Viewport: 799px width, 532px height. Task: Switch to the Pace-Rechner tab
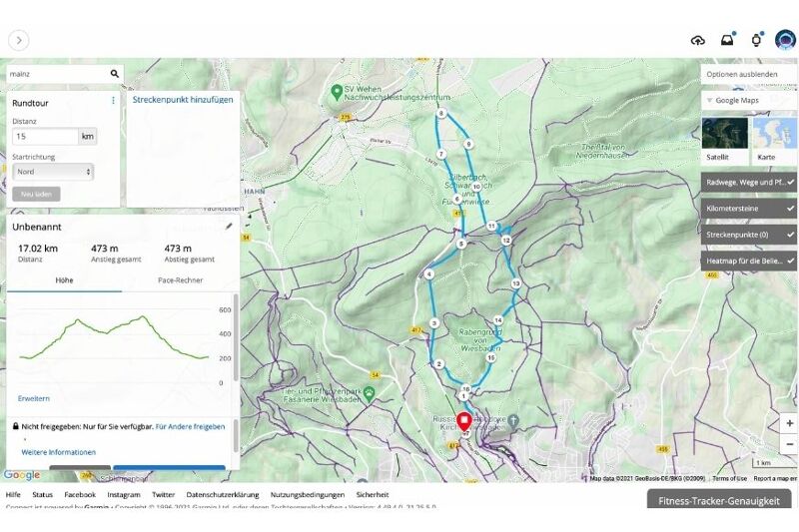tap(180, 280)
